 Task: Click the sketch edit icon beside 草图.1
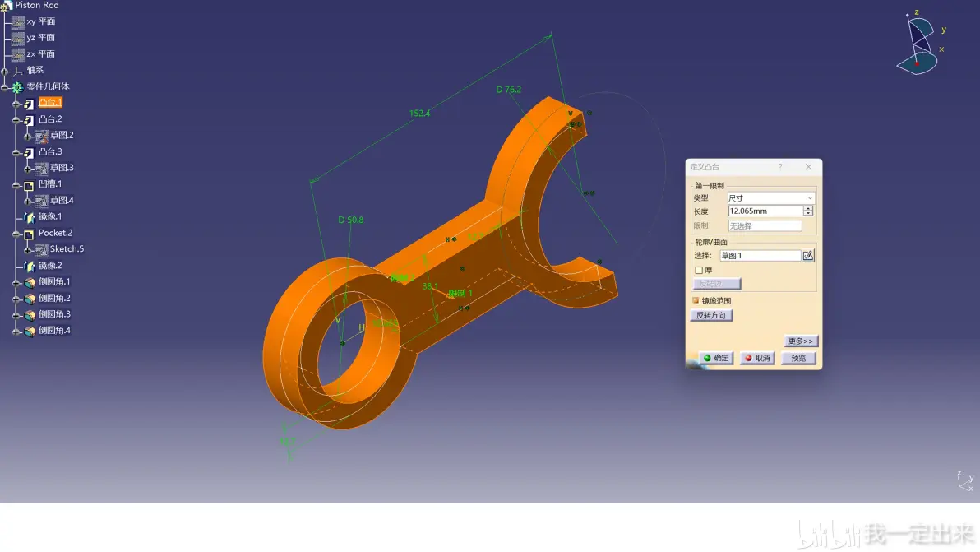807,255
